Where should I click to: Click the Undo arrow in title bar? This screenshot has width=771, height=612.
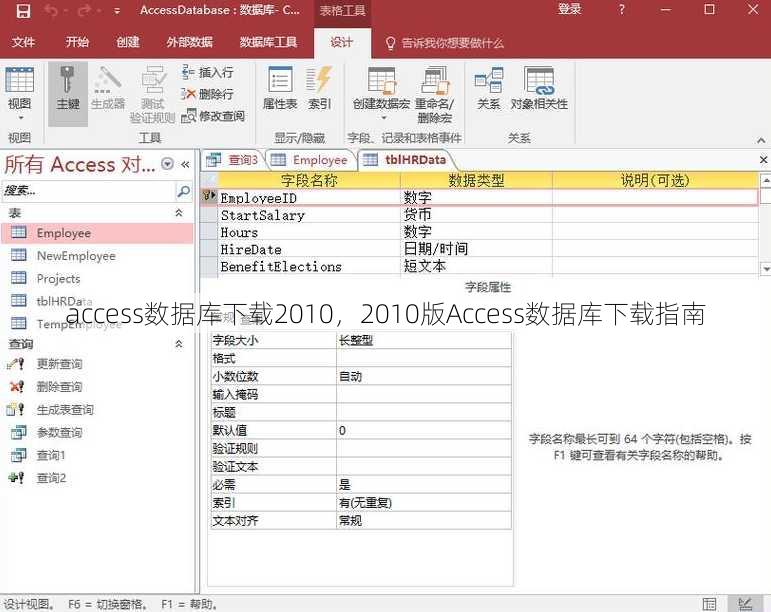[51, 10]
